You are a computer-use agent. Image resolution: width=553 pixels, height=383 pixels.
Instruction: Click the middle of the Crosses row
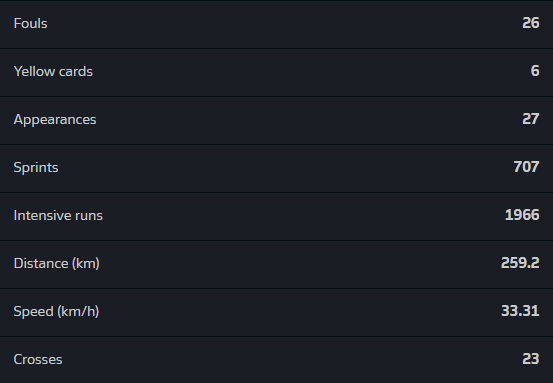276,360
